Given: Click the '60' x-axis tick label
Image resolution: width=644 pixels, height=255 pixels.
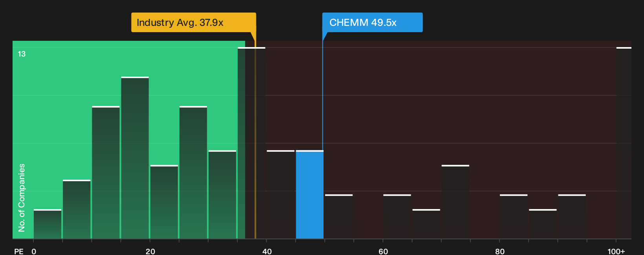Looking at the screenshot, I should click(383, 251).
